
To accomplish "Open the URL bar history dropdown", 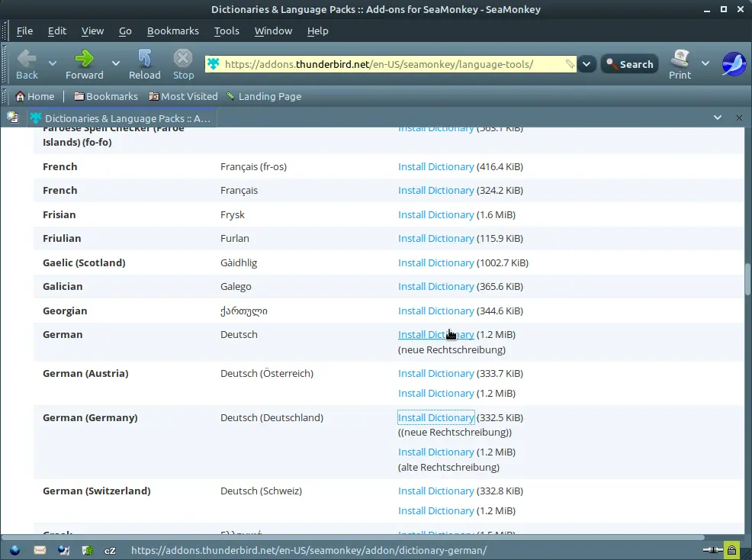I will 586,64.
